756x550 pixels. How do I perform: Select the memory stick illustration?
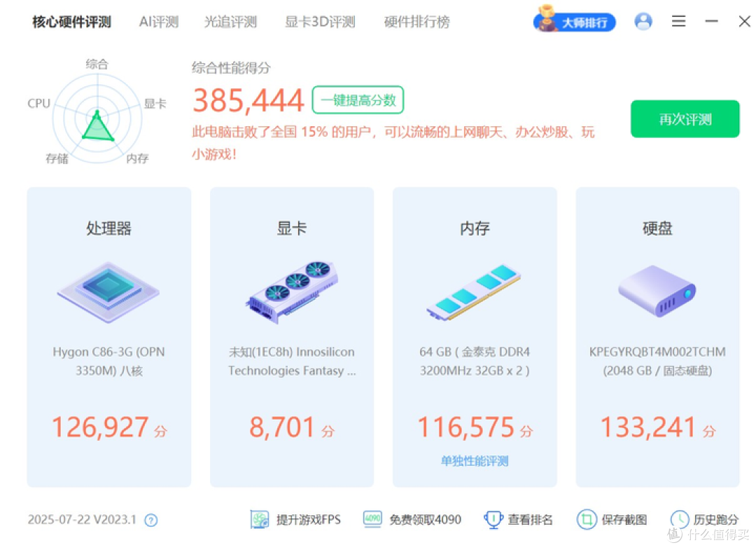tap(474, 292)
